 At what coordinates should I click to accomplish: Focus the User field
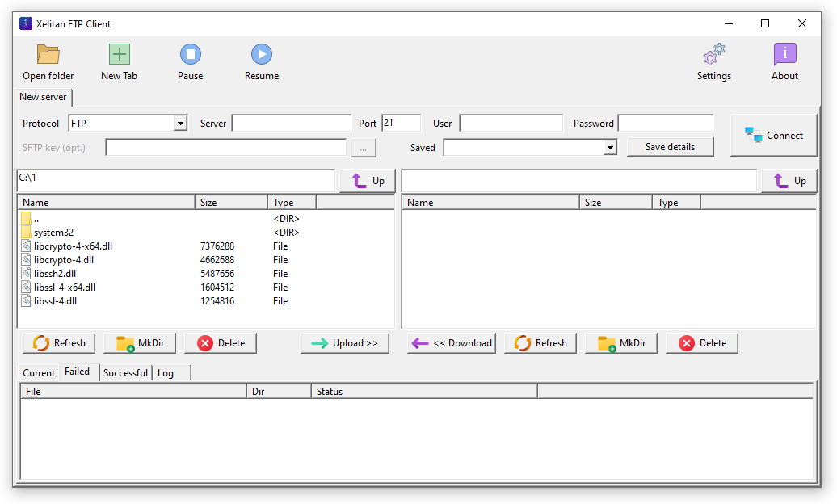click(x=511, y=124)
